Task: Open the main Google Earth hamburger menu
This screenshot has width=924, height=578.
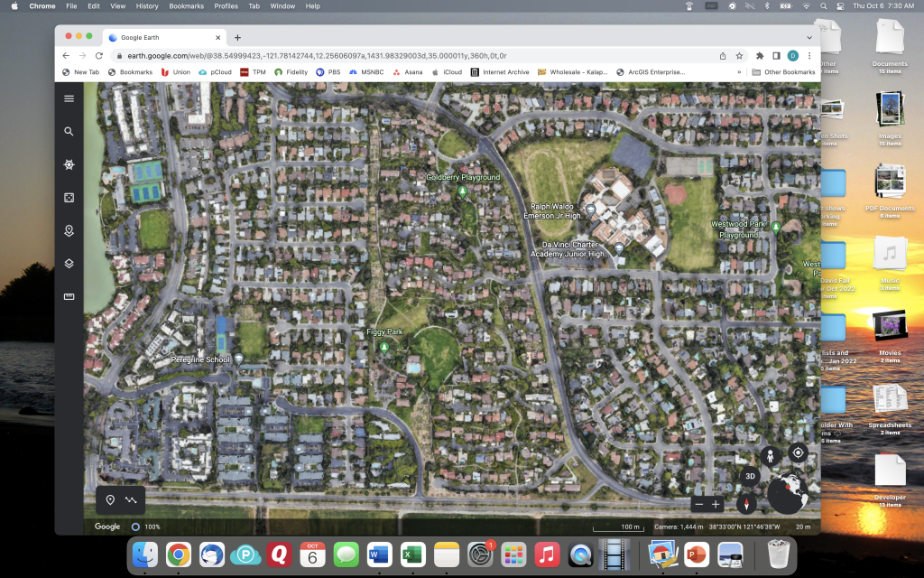Action: [x=69, y=98]
